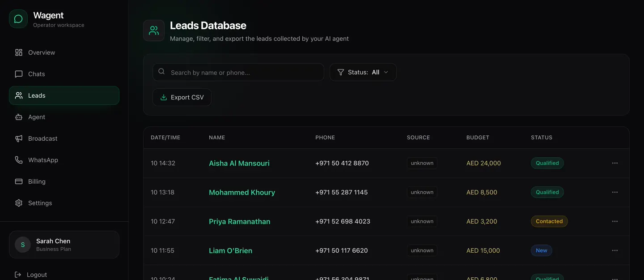Click the filter funnel icon
Screen dimensions: 644x280
tap(341, 72)
